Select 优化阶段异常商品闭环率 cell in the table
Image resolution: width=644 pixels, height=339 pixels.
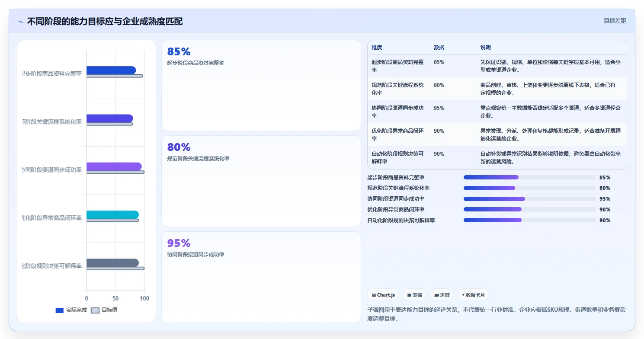397,134
